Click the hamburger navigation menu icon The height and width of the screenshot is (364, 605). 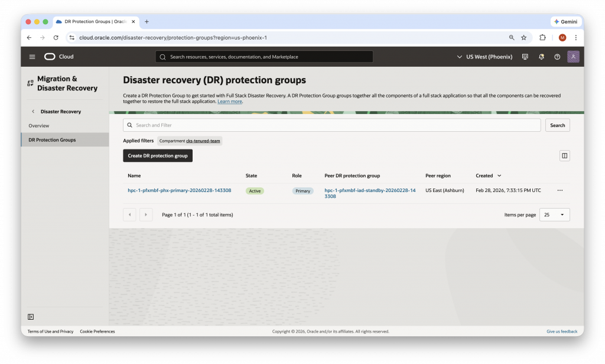point(32,57)
